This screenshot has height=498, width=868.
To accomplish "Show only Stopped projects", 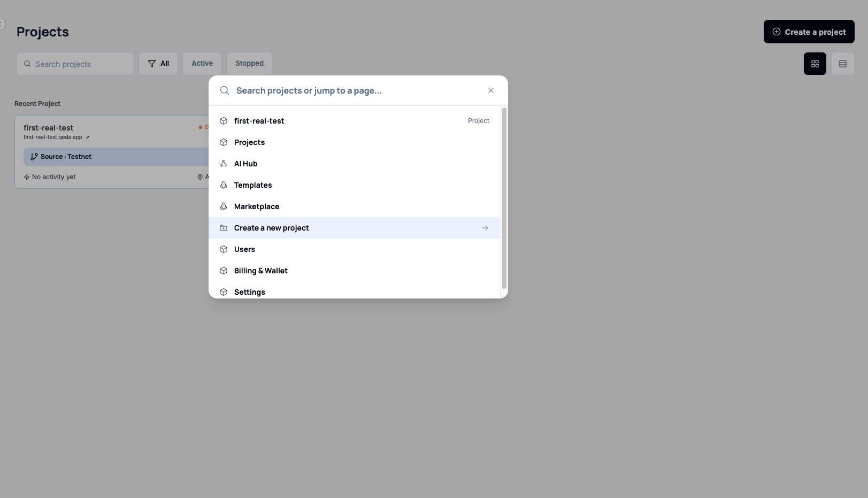I will click(249, 64).
